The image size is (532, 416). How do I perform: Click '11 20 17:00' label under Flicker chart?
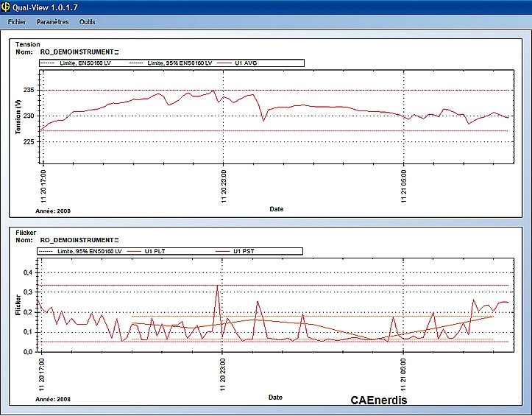click(x=42, y=375)
